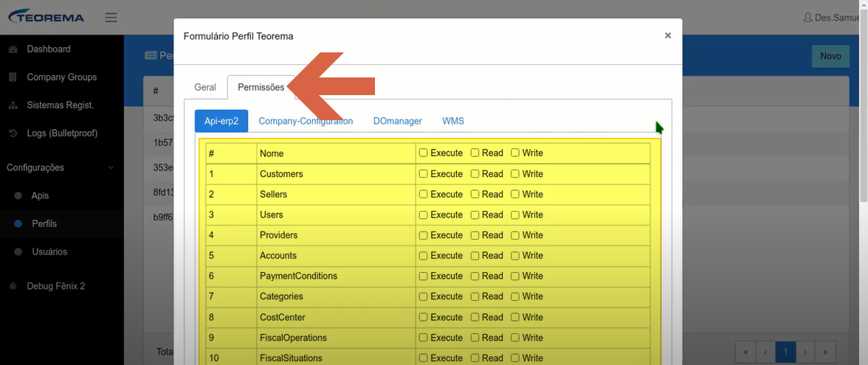
Task: Click the Dashboard sidebar icon
Action: click(x=13, y=49)
